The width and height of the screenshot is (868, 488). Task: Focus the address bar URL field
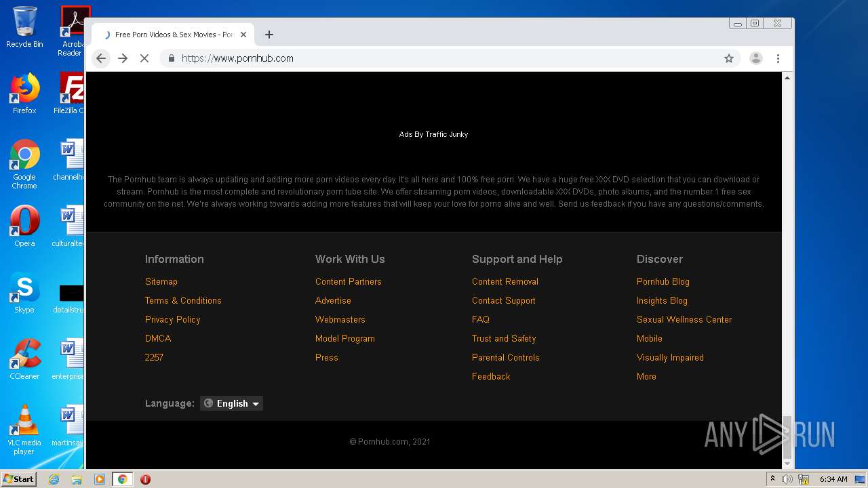click(x=441, y=58)
